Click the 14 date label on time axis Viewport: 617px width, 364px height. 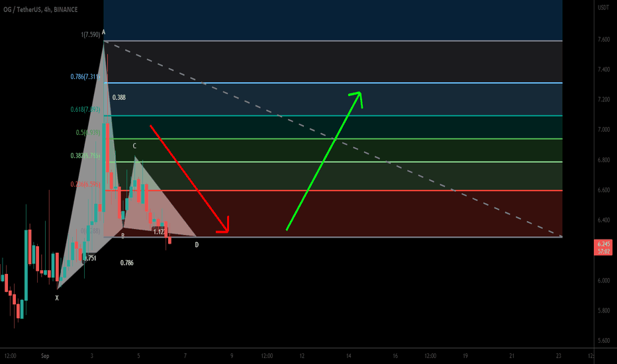349,356
